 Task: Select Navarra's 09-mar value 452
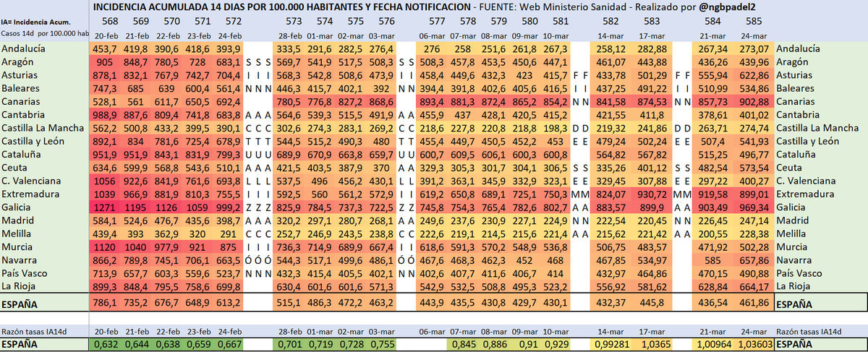pyautogui.click(x=524, y=260)
